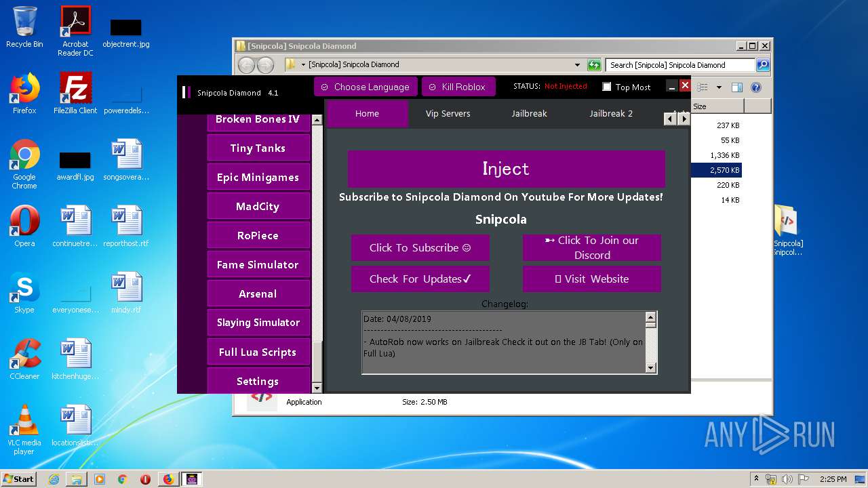Click Explorer search magnifier icon
The height and width of the screenshot is (488, 868).
pos(763,65)
